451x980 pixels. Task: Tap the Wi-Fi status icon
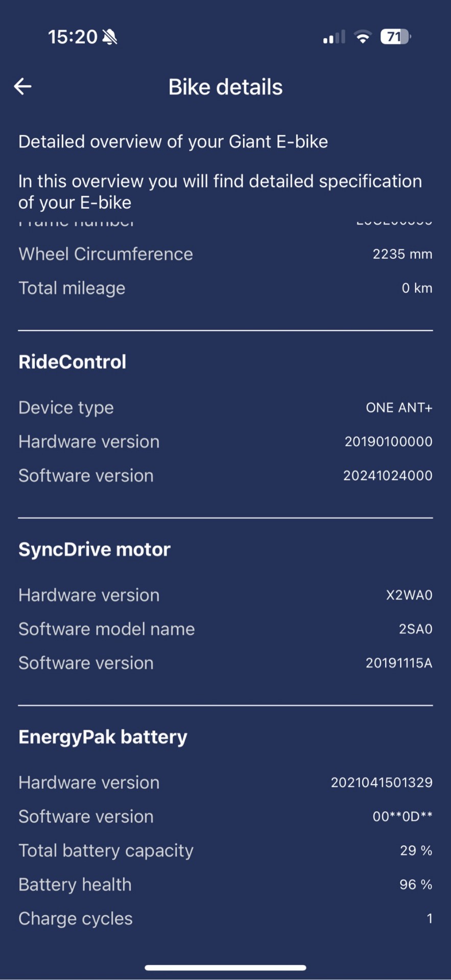[x=363, y=37]
